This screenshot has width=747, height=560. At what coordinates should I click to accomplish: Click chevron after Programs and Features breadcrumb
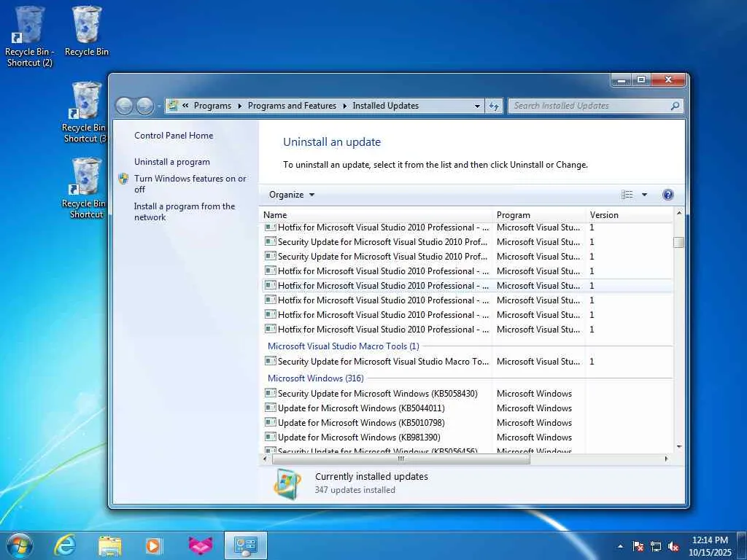pos(344,106)
